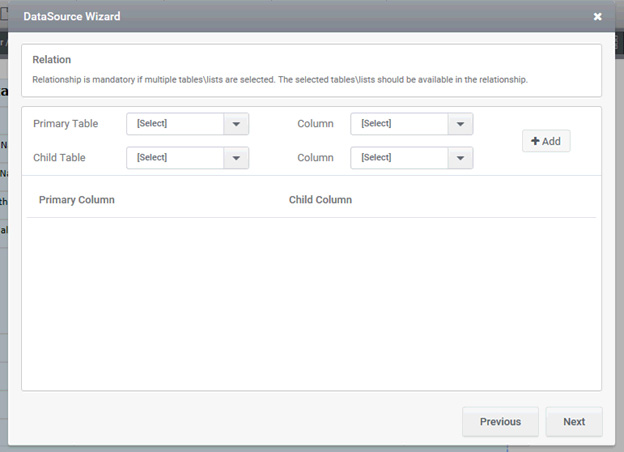Click the DataSource Wizard title text
624x452 pixels.
tap(70, 17)
